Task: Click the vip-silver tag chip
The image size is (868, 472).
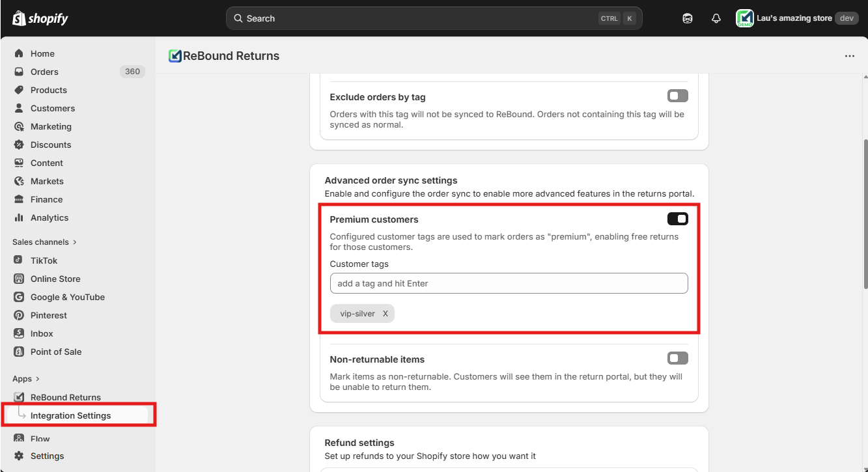Action: [362, 314]
